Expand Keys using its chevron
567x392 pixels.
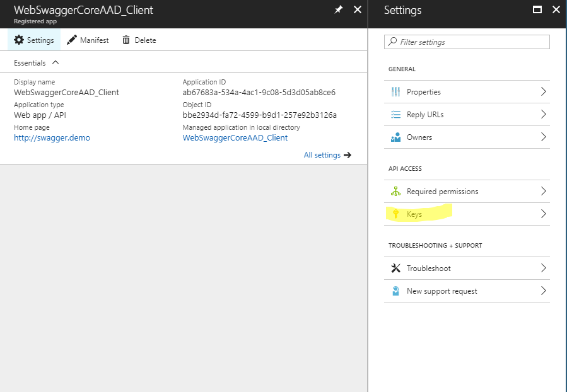[x=543, y=214]
